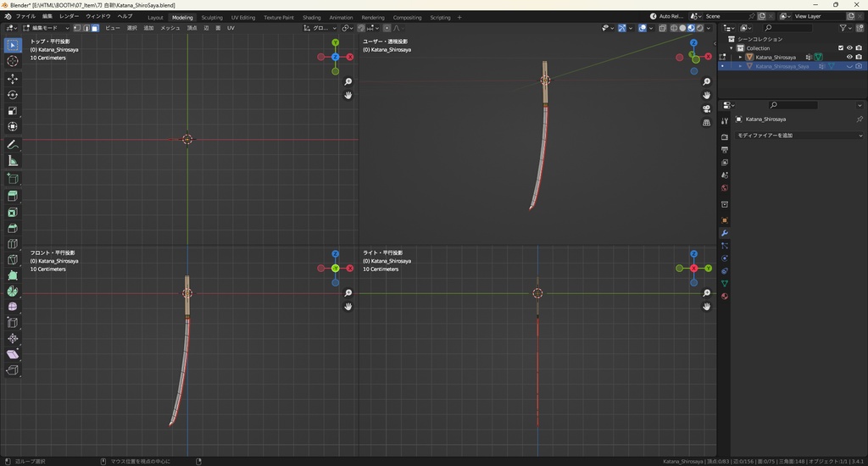The height and width of the screenshot is (466, 868).
Task: Choose the Edge Slide tool
Action: tap(13, 323)
